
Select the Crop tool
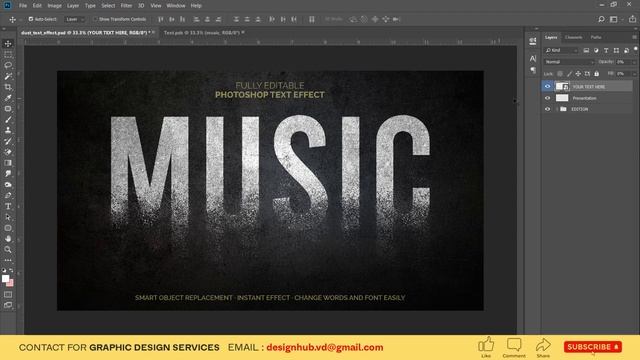(x=8, y=87)
